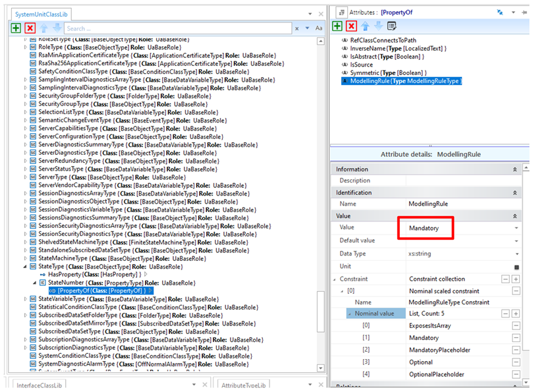Clear the search box with the x button

click(x=296, y=28)
